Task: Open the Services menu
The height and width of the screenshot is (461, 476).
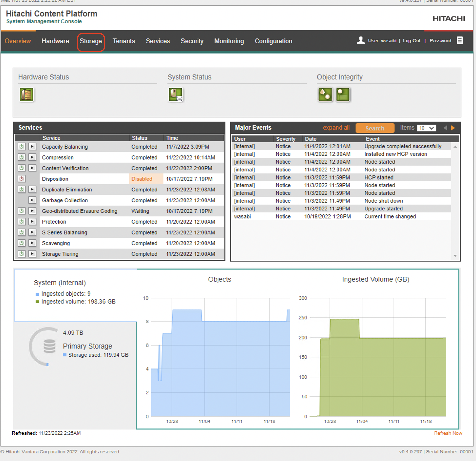Action: tap(158, 41)
